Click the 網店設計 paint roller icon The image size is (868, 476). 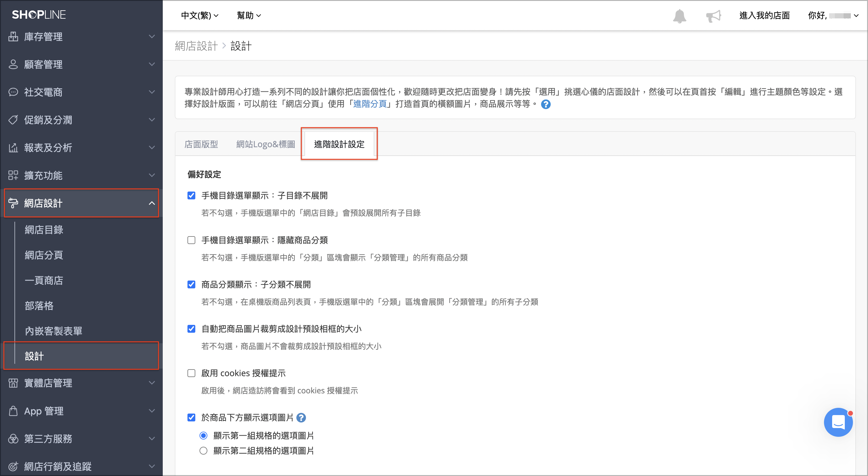click(x=13, y=203)
